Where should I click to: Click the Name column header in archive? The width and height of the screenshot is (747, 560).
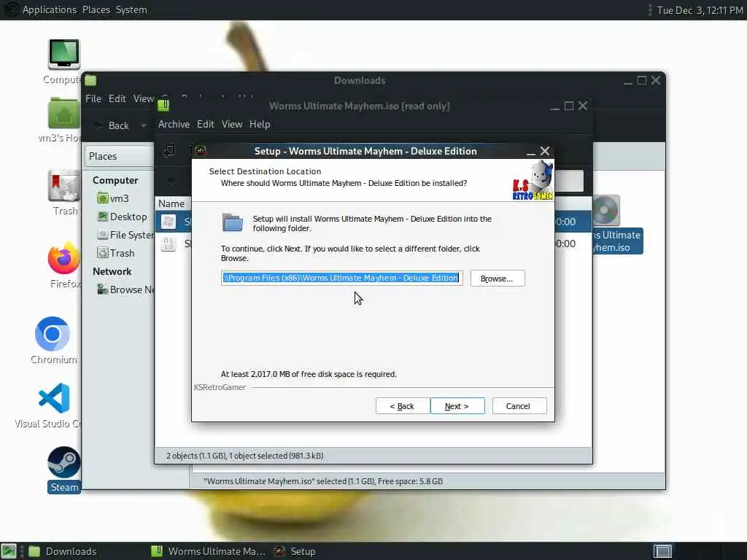pos(172,203)
